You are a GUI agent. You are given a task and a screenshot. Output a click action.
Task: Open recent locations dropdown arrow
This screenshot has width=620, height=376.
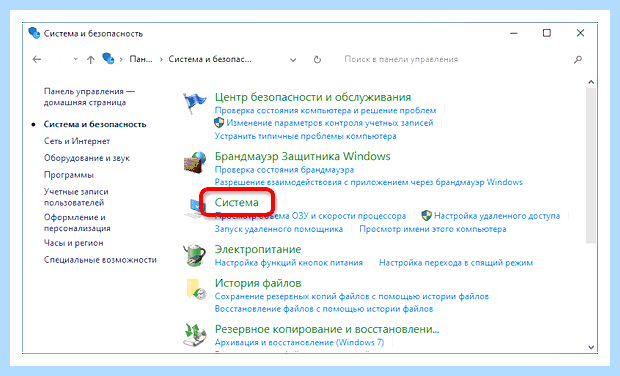76,59
